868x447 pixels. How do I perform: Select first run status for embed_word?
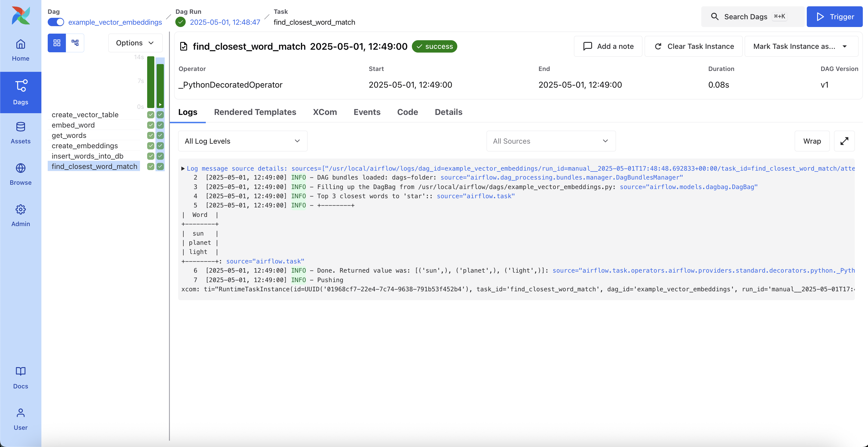point(151,125)
